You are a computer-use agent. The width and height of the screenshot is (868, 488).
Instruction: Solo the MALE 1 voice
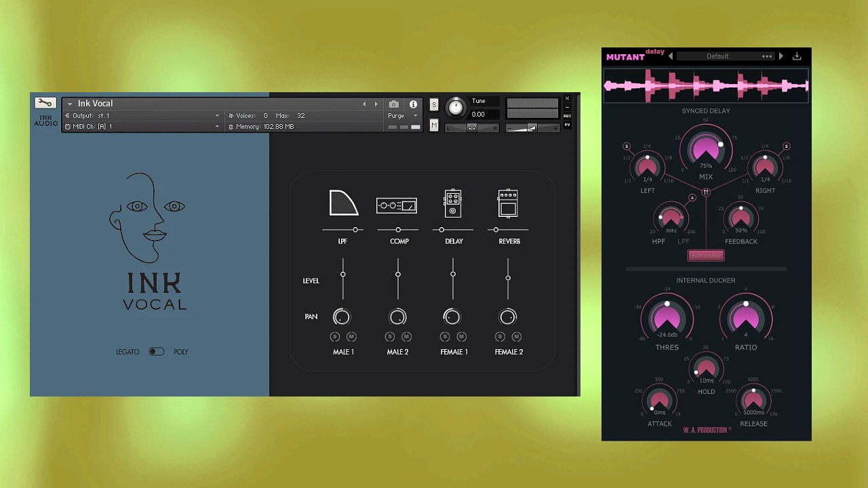(334, 337)
